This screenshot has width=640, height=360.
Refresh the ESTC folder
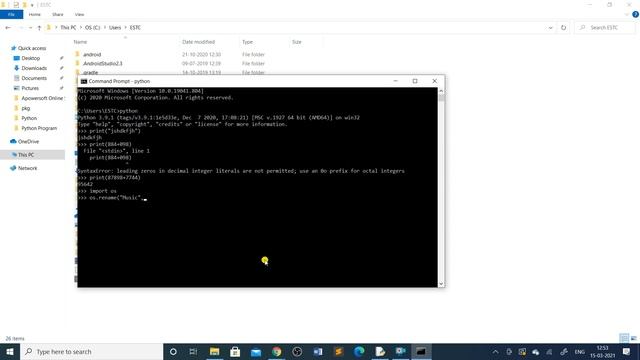coord(563,28)
